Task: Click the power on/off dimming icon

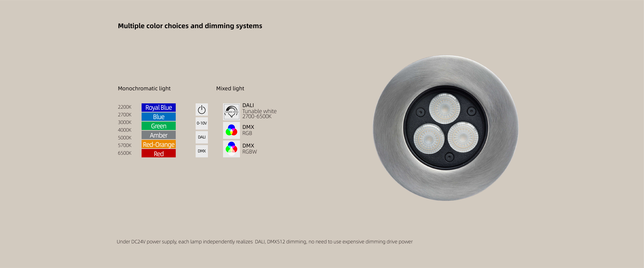Action: coord(202,110)
